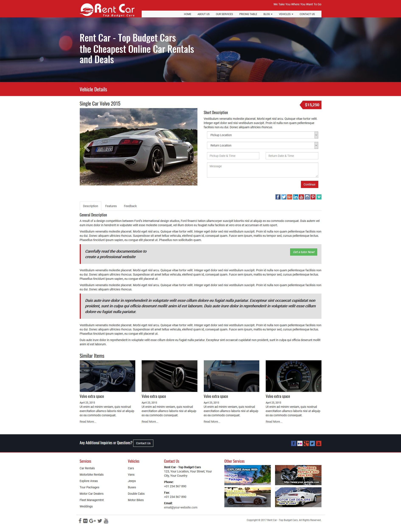Open the Jeeps footer link
The height and width of the screenshot is (532, 401).
[132, 481]
